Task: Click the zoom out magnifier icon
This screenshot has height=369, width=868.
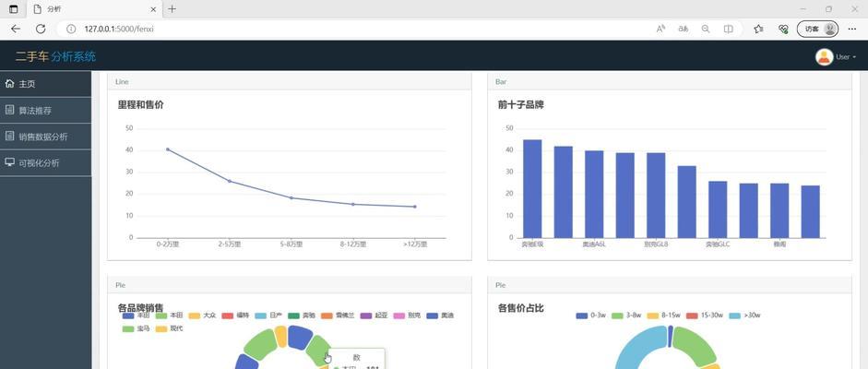Action: (706, 29)
